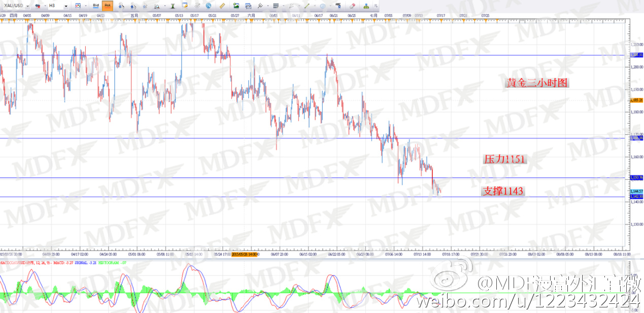Viewport: 644px width, 313px height.
Task: Select the pitchfork drawing tool
Action: click(x=260, y=6)
